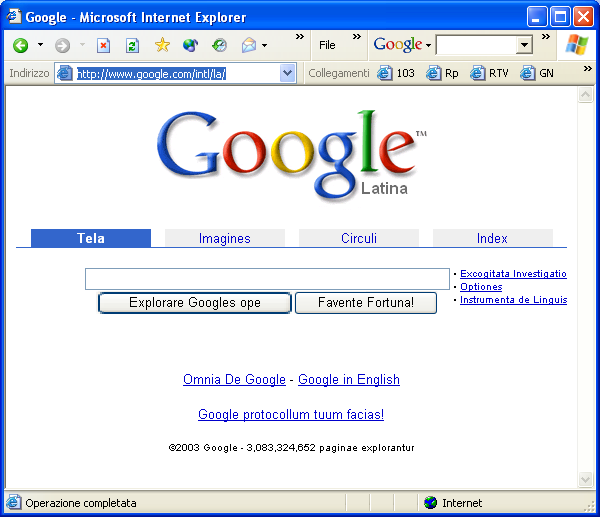Expand hidden standard toolbar buttons chevron
Viewport: 600px width, 517px height.
(300, 37)
